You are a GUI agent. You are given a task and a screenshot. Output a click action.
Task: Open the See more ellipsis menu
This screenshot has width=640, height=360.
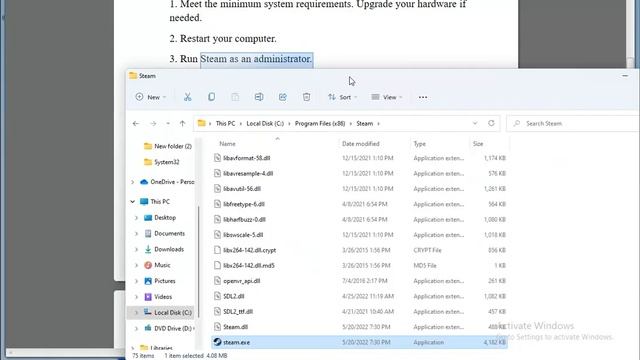[423, 97]
